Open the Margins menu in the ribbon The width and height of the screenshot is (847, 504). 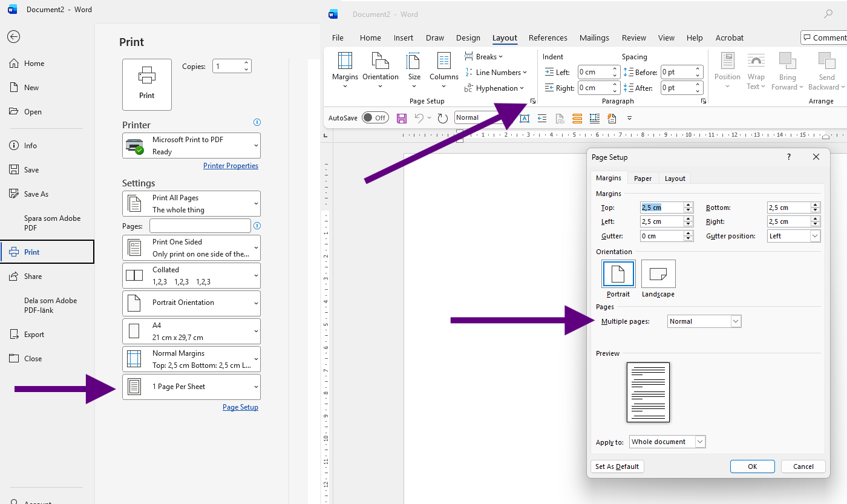tap(345, 70)
